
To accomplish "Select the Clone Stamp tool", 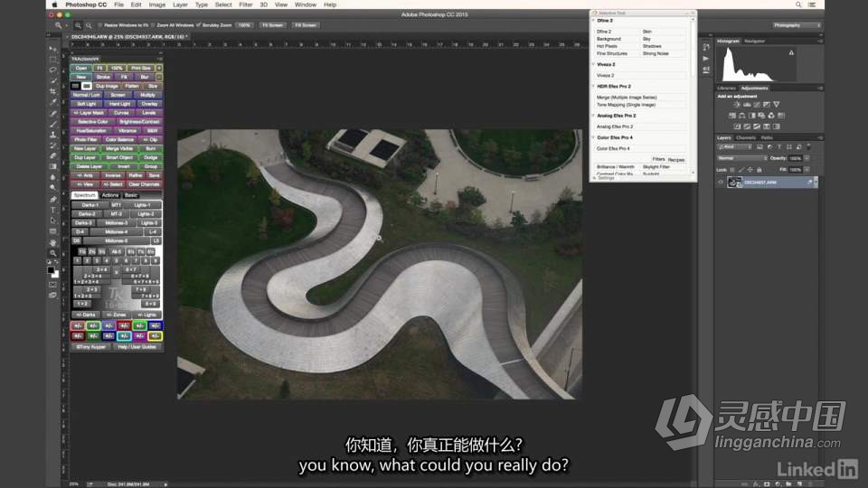I will (53, 135).
